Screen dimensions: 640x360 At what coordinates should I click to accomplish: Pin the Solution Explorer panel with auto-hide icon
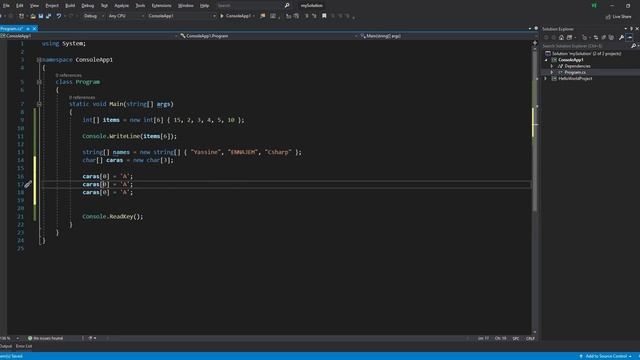click(x=631, y=29)
